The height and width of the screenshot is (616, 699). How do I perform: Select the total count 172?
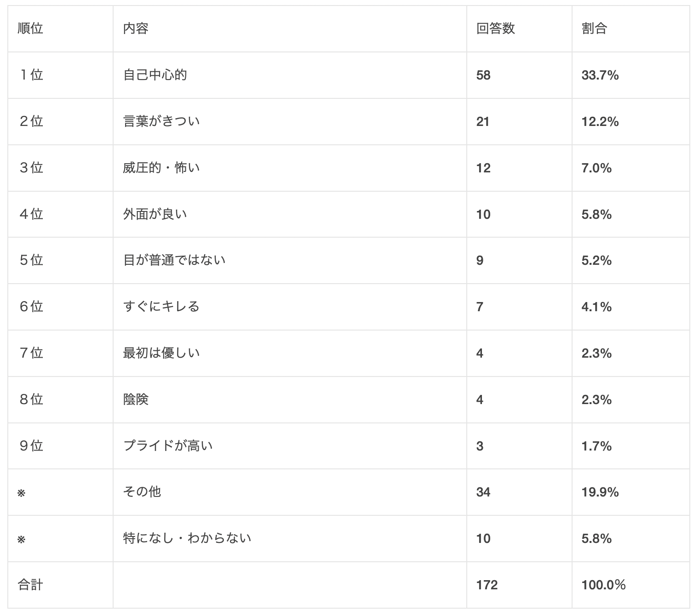coord(487,585)
